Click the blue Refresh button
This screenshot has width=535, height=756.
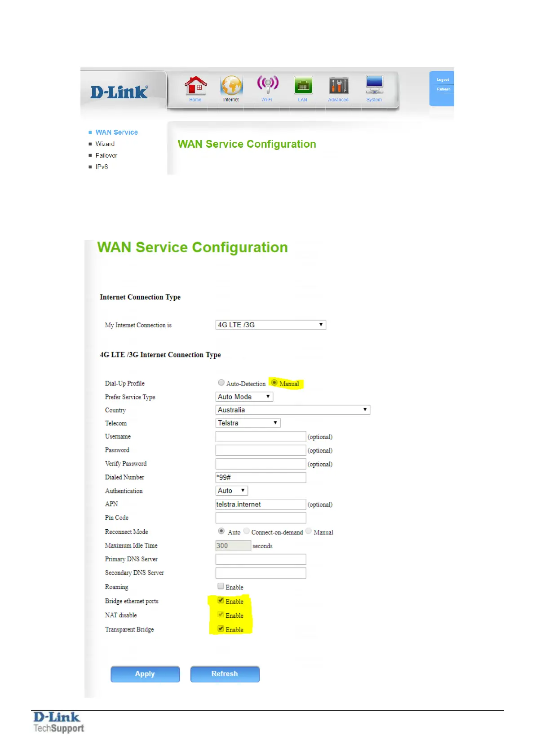[225, 674]
